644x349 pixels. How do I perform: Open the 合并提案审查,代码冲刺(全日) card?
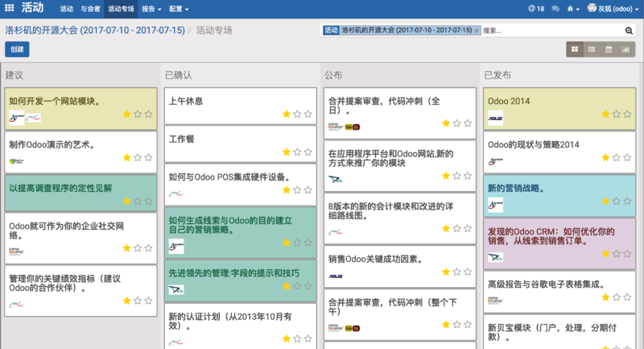click(x=399, y=113)
